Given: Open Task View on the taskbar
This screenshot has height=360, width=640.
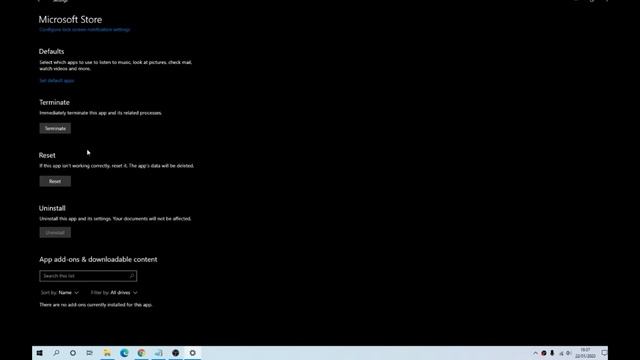Looking at the screenshot, I should (x=89, y=353).
